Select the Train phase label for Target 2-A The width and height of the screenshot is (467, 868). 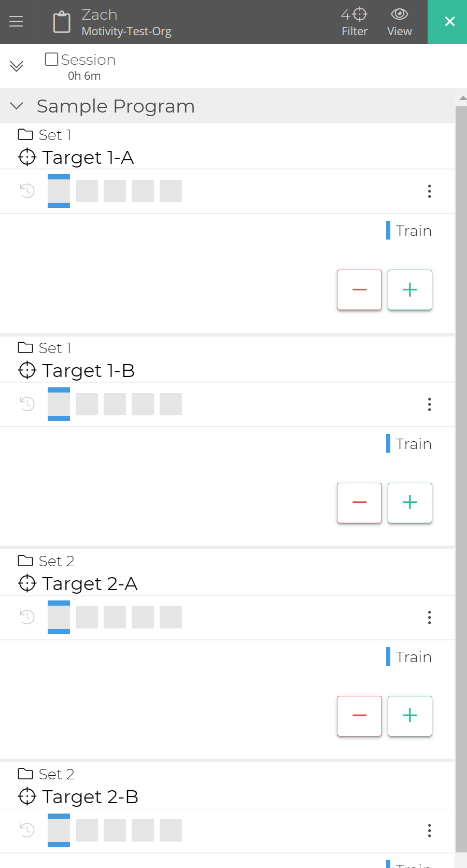point(413,657)
